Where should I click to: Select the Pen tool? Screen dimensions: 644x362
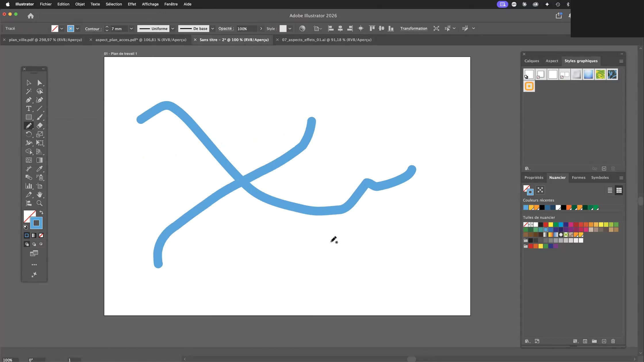pos(29,100)
